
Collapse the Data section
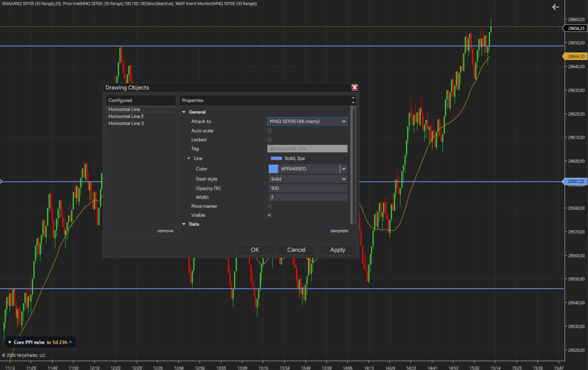[184, 224]
